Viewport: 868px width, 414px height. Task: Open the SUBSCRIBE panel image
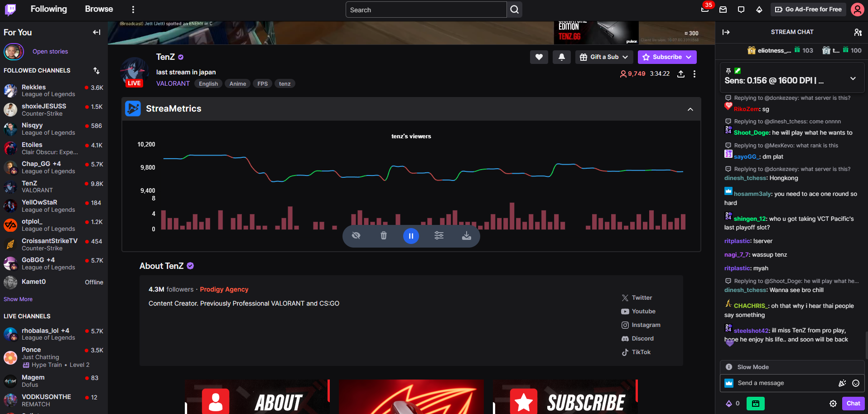(x=565, y=397)
